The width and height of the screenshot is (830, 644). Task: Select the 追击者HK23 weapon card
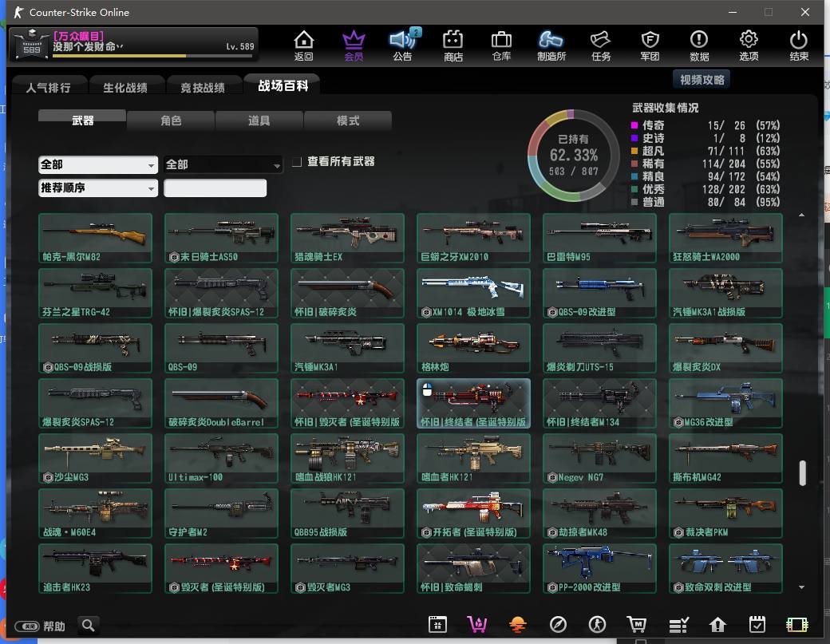(x=95, y=568)
